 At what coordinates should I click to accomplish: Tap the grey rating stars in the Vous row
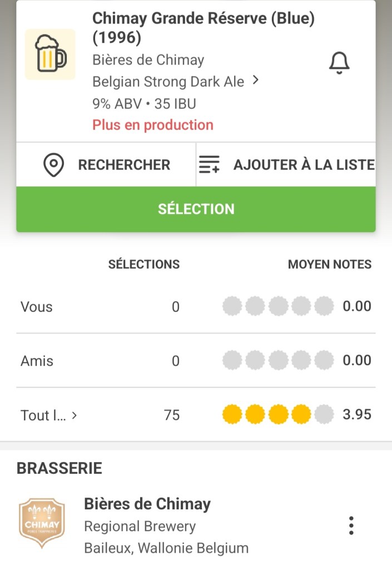(x=278, y=306)
